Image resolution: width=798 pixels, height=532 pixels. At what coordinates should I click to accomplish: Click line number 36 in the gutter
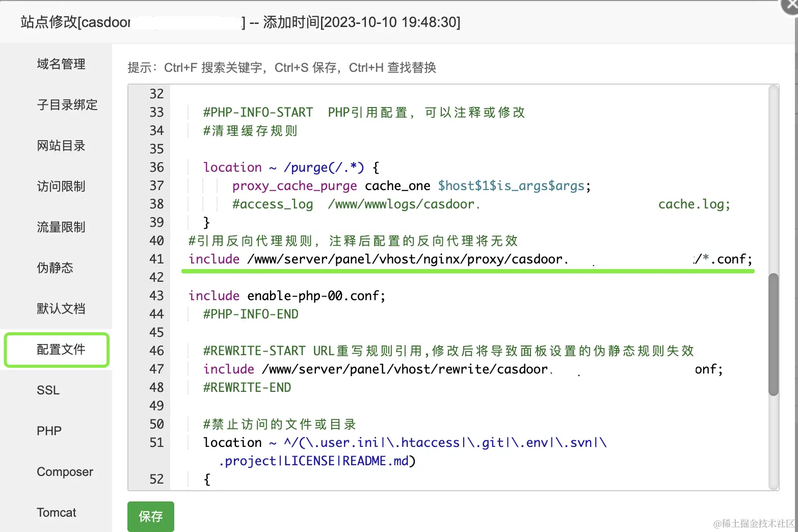[x=156, y=168]
